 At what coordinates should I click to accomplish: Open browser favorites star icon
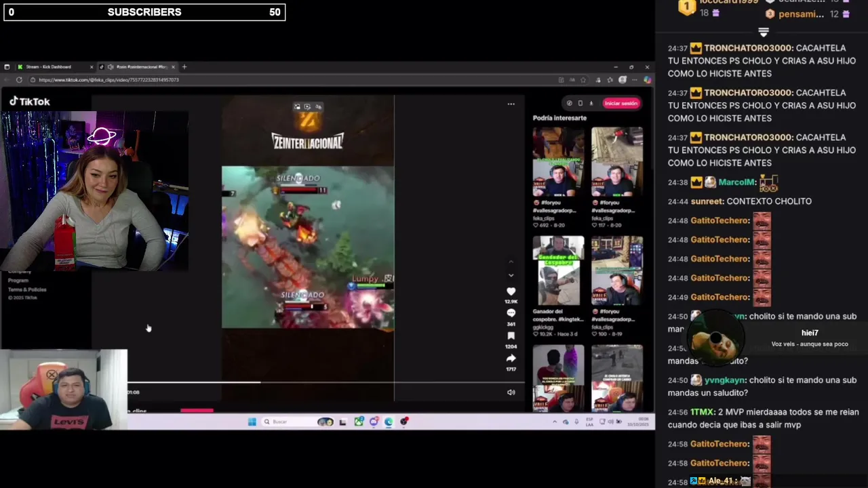click(x=610, y=80)
